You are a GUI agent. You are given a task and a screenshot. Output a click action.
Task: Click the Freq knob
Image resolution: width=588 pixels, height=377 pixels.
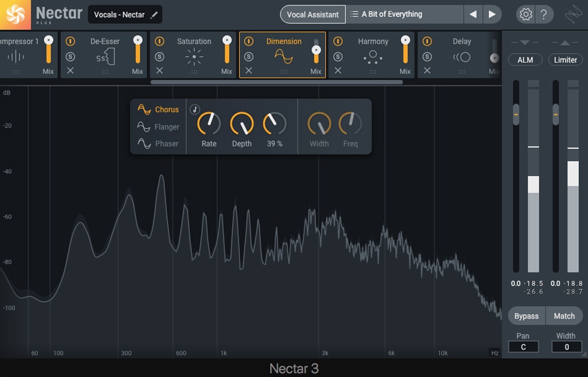pos(350,124)
